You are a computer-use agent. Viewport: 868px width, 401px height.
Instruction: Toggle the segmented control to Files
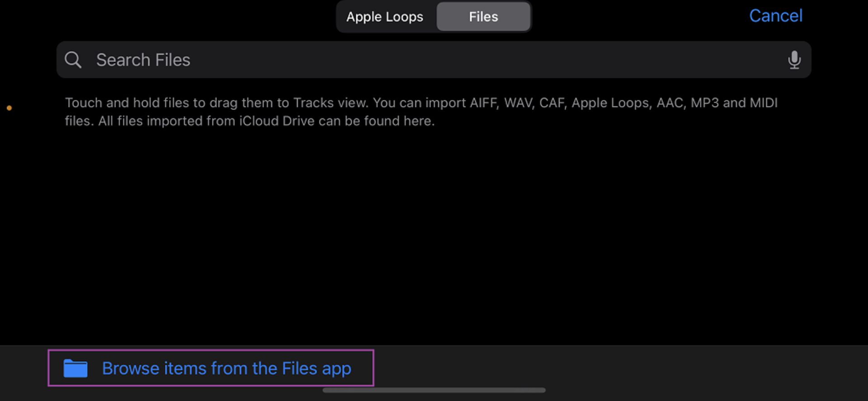[483, 17]
